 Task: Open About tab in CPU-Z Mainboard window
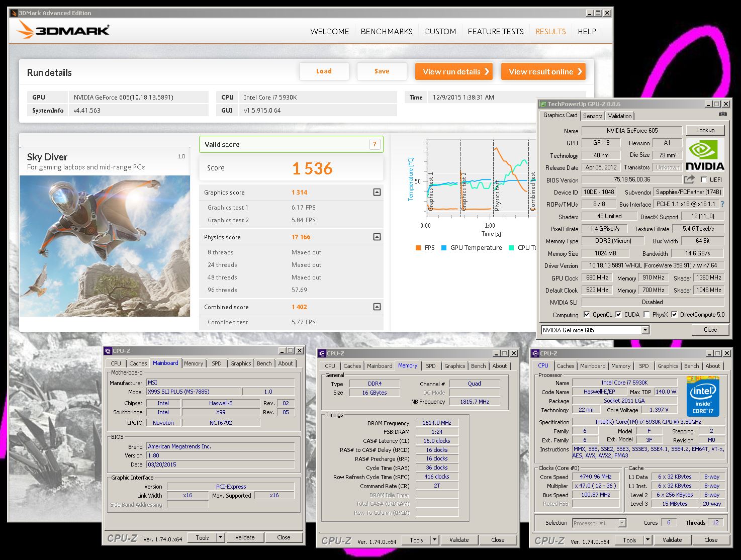coord(286,363)
